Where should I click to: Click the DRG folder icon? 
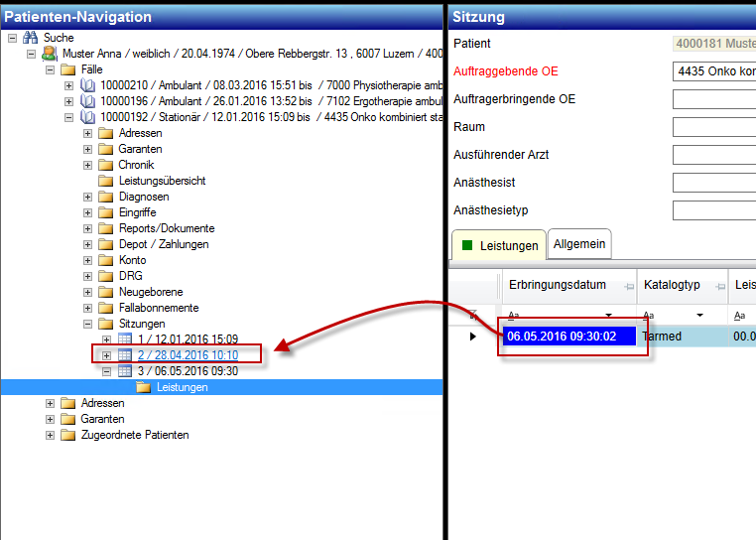[x=105, y=277]
